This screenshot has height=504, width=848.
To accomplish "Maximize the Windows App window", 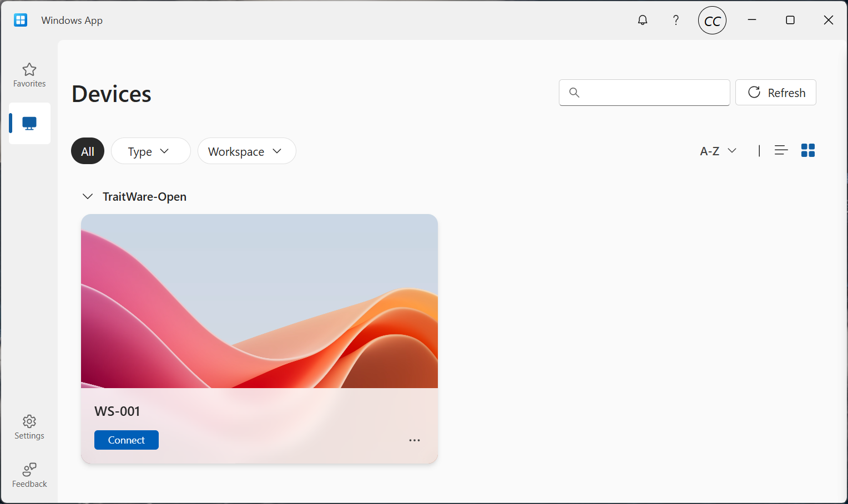I will [x=790, y=20].
